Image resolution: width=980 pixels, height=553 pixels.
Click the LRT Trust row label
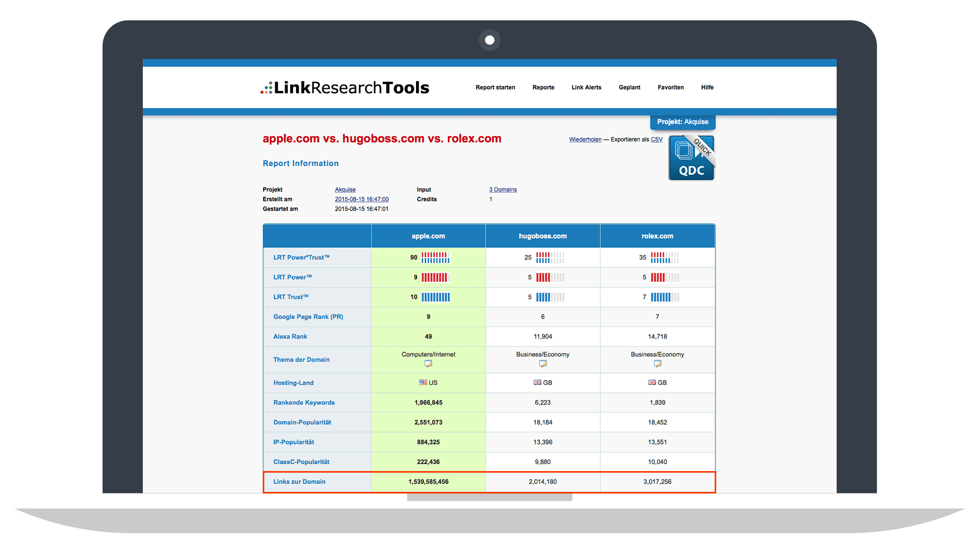tap(291, 297)
